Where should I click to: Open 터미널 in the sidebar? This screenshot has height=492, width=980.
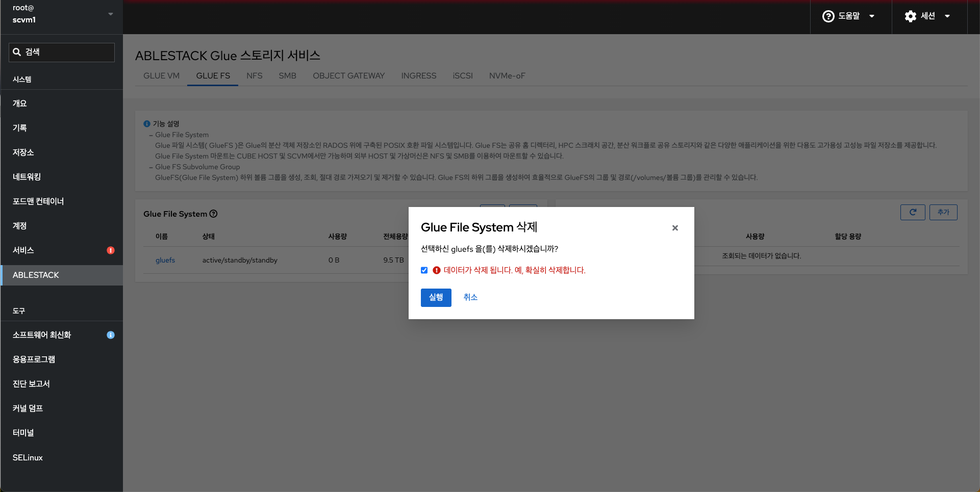(62, 433)
